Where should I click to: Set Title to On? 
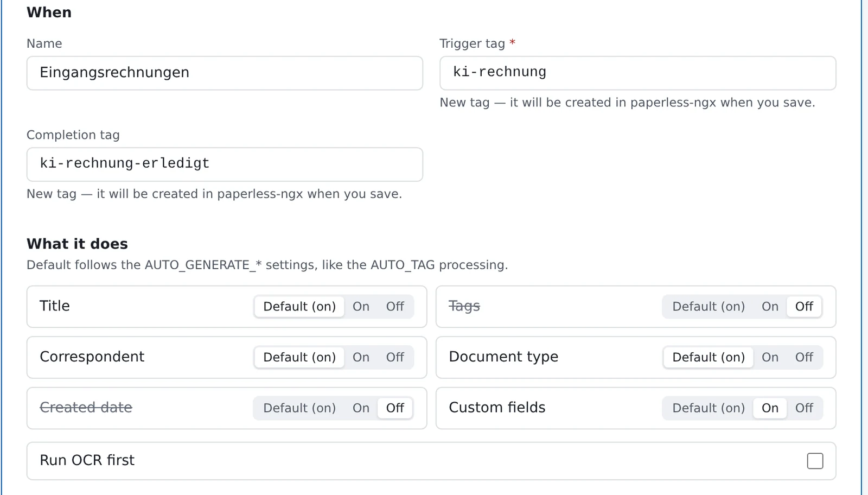click(361, 307)
